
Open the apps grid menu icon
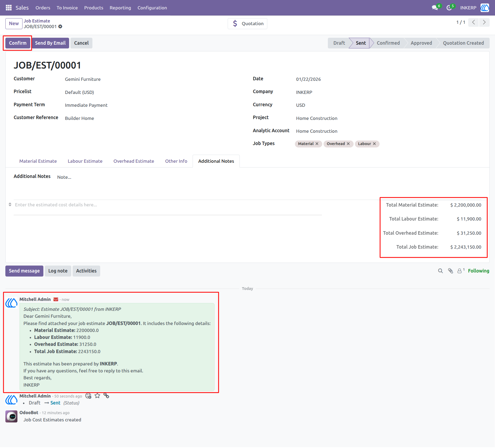[x=9, y=8]
